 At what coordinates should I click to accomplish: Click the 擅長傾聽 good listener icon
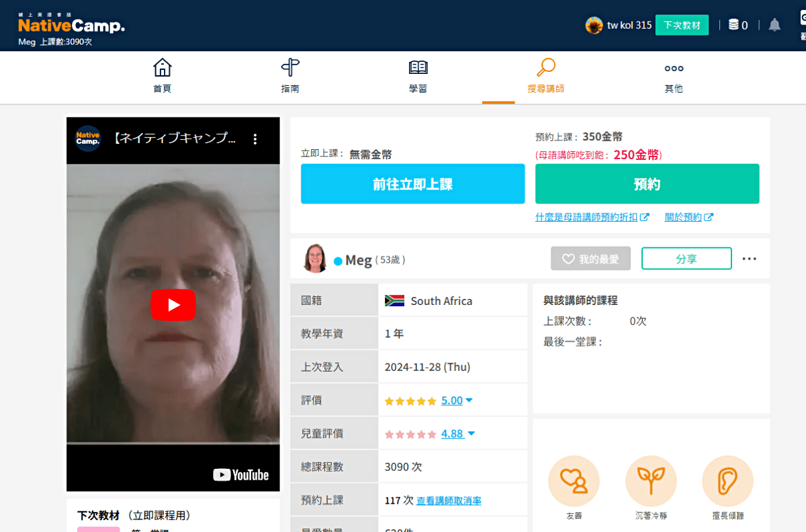pos(727,481)
